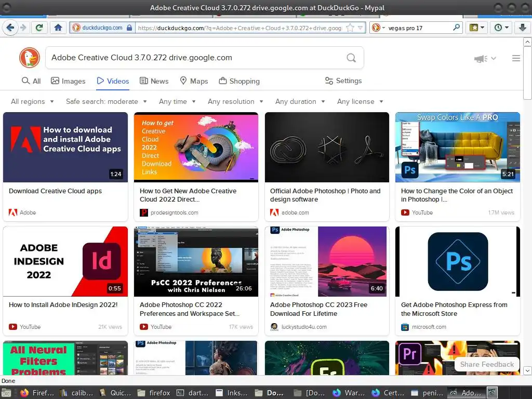
Task: Switch to the Maps tab
Action: click(194, 81)
